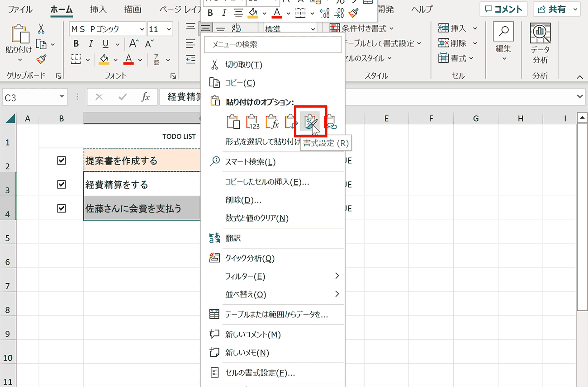Switch to the 描画 (Draw) tab
Viewport: 588px width, 387px height.
(x=133, y=9)
